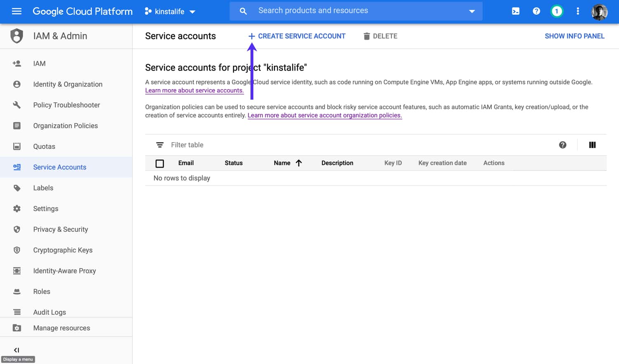Screen dimensions: 619x364
Task: Open your Google account avatar
Action: pyautogui.click(x=599, y=11)
